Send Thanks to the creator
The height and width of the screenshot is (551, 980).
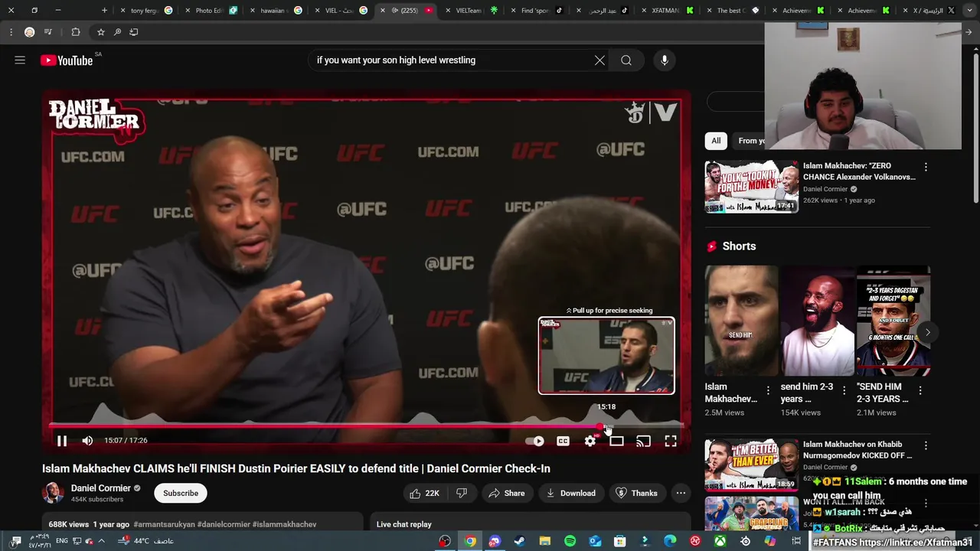pos(636,494)
